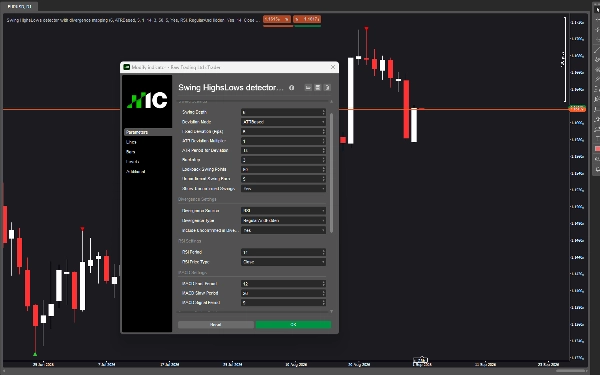Image resolution: width=600 pixels, height=375 pixels.
Task: Click the ATR Deviation Multiplier stepper arrows
Action: click(323, 141)
